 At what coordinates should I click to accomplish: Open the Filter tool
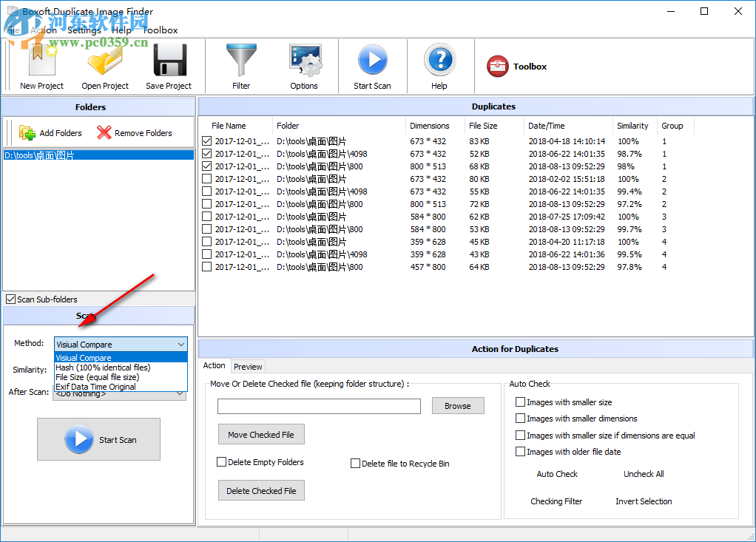tap(241, 66)
